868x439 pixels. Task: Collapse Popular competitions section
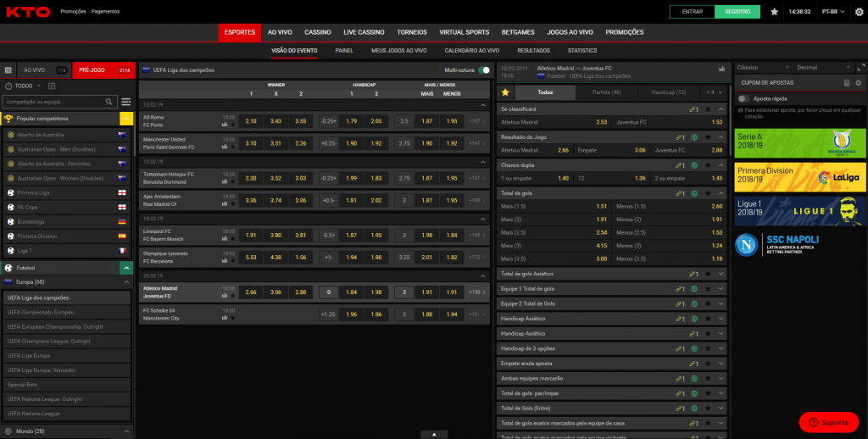tap(126, 119)
